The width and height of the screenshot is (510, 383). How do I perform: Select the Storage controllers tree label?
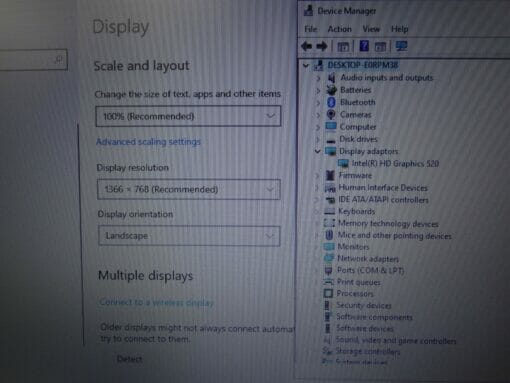click(x=368, y=351)
